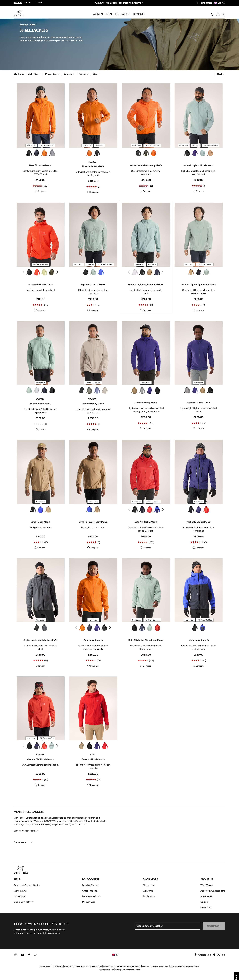Viewport: 239px width, 980px height.
Task: Open Facebook social icon in footer
Action: coord(29,954)
